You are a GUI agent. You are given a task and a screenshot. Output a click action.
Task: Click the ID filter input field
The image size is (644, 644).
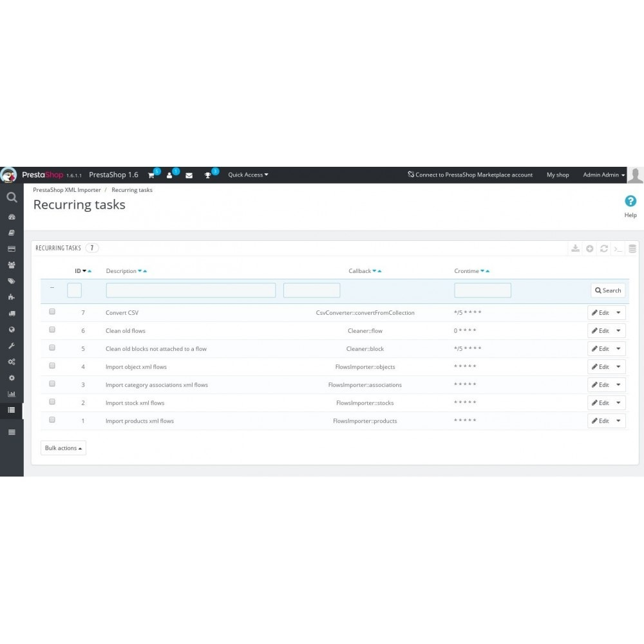(74, 291)
